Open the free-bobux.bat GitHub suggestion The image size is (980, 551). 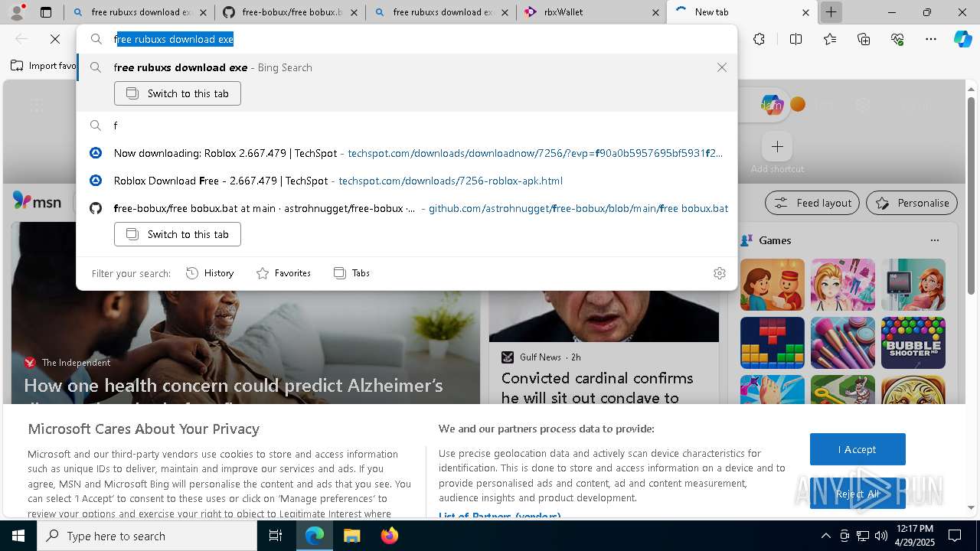click(407, 208)
